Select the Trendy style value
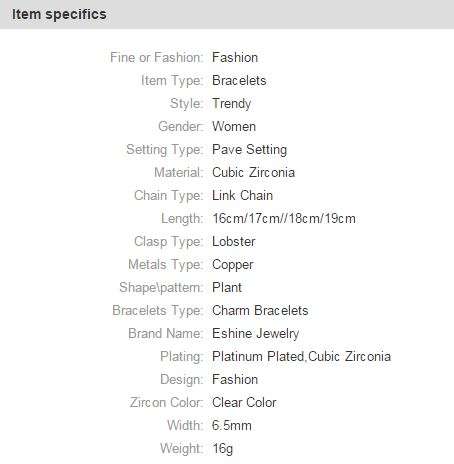The image size is (454, 464). tap(232, 104)
